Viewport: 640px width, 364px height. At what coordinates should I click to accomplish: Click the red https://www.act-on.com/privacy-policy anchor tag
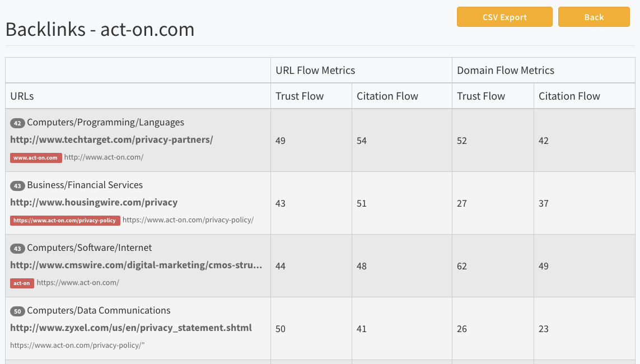tap(65, 220)
